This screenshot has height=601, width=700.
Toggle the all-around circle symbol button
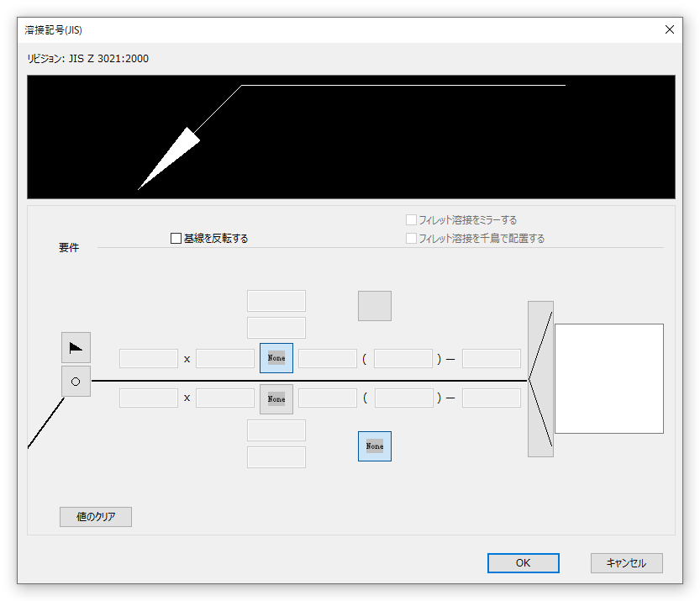[x=76, y=382]
